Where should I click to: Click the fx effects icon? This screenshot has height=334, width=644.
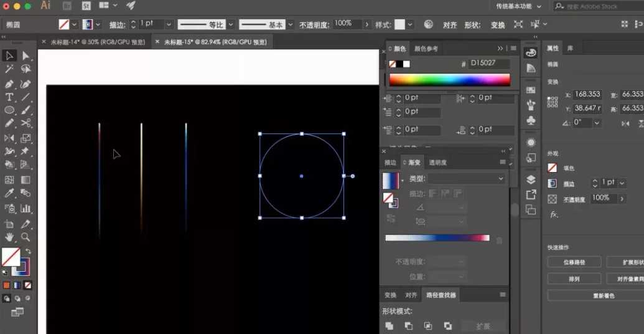(x=553, y=214)
